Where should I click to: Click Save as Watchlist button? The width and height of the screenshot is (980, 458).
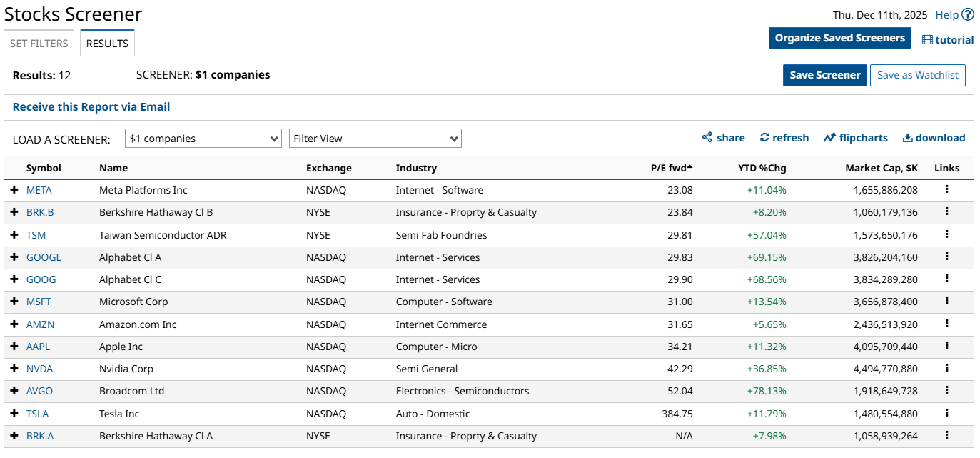point(917,75)
